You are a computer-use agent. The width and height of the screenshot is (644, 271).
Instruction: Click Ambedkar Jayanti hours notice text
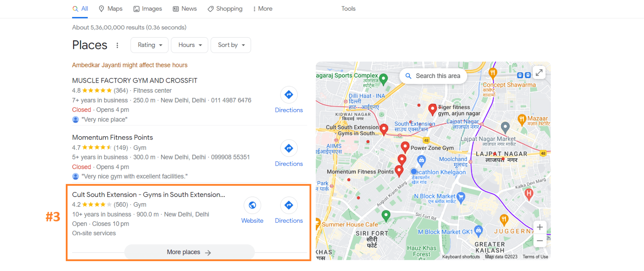[x=130, y=65]
